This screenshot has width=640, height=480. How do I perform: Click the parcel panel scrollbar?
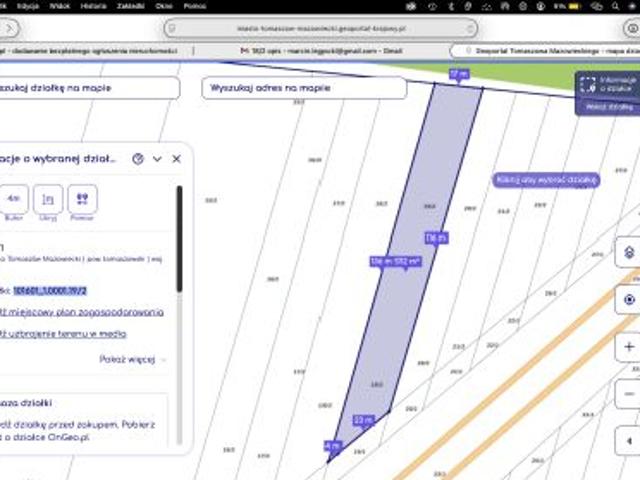pos(179,239)
